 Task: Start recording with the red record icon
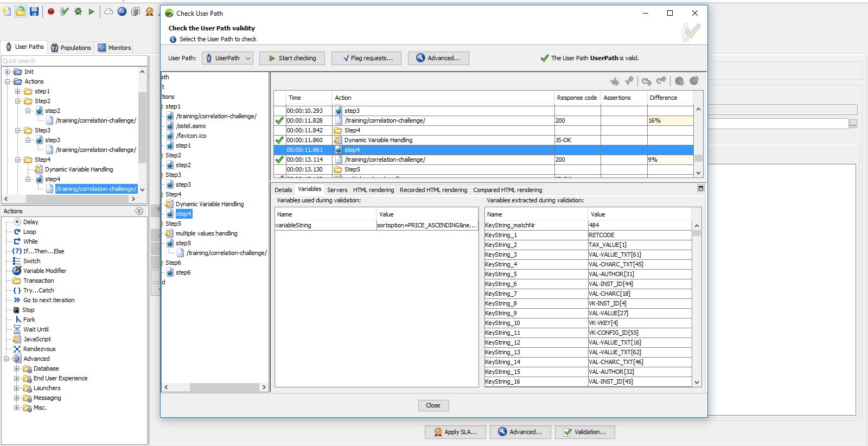[x=51, y=11]
